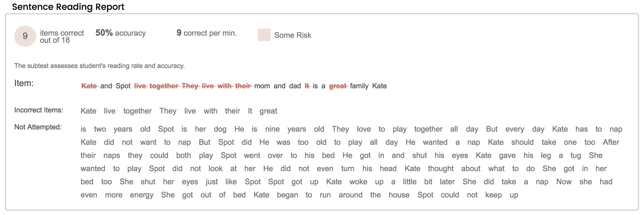Click the word 'family' in Item sentence
The height and width of the screenshot is (215, 644).
click(x=359, y=86)
